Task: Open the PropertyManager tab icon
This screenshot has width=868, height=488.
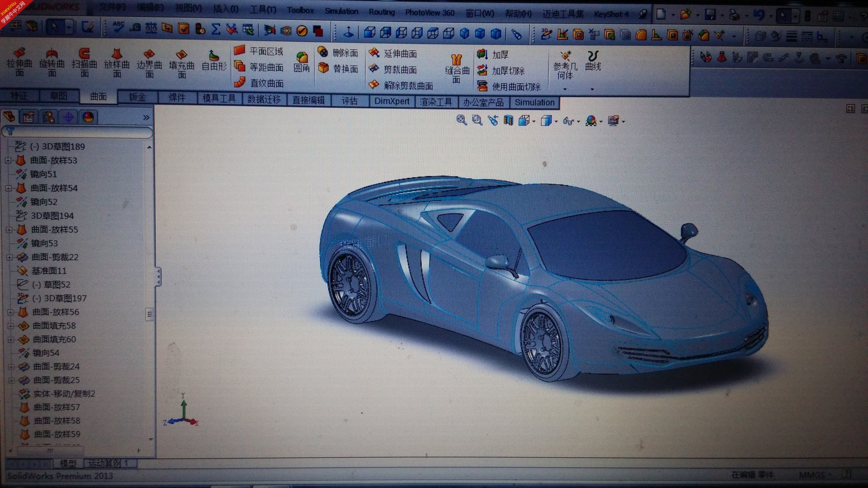Action: point(29,117)
